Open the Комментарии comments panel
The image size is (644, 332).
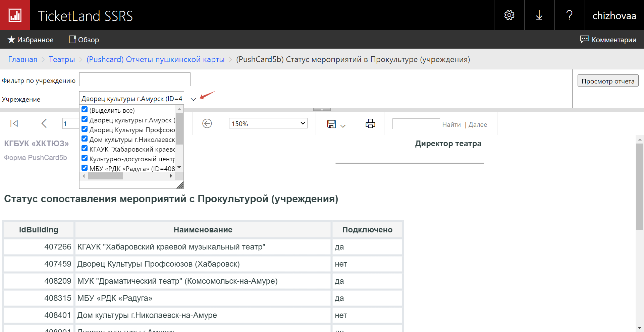coord(608,40)
